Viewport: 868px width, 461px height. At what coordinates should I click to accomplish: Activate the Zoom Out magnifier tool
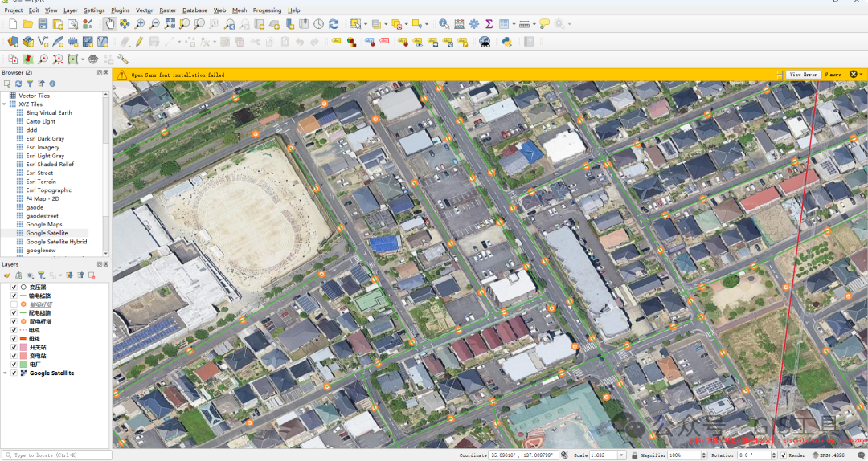(x=154, y=24)
